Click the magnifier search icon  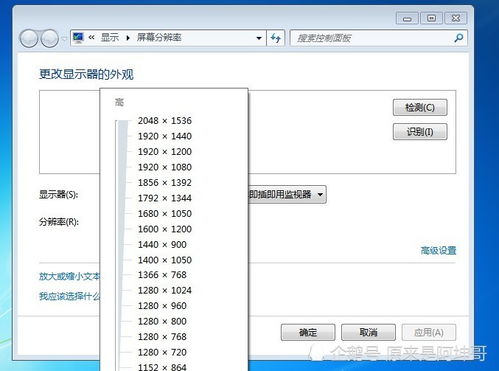[459, 38]
